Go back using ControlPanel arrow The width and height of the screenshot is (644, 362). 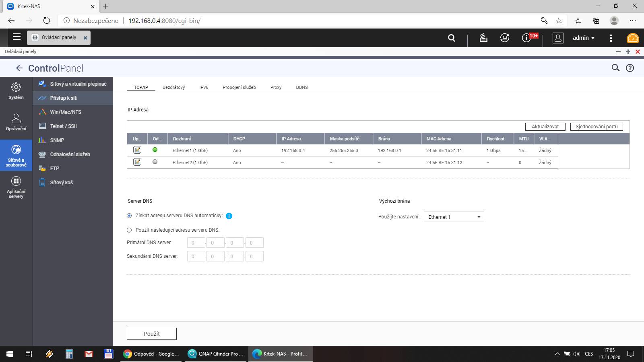tap(19, 68)
